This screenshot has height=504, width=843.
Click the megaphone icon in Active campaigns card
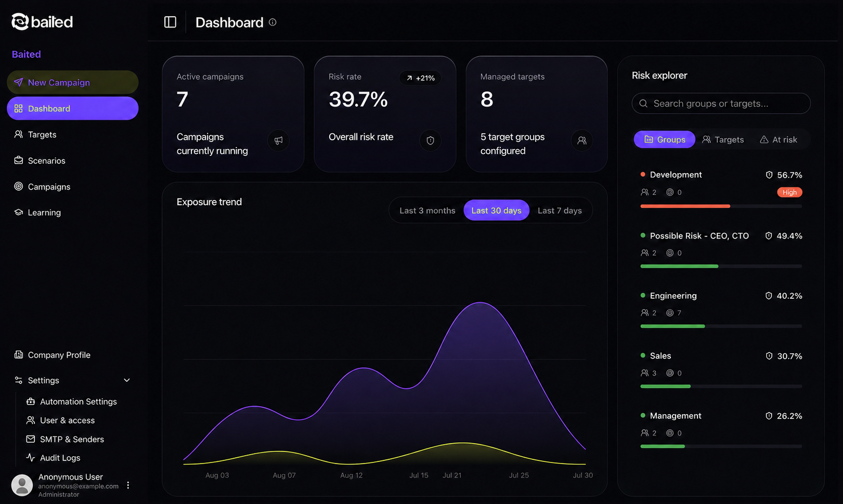pyautogui.click(x=279, y=140)
